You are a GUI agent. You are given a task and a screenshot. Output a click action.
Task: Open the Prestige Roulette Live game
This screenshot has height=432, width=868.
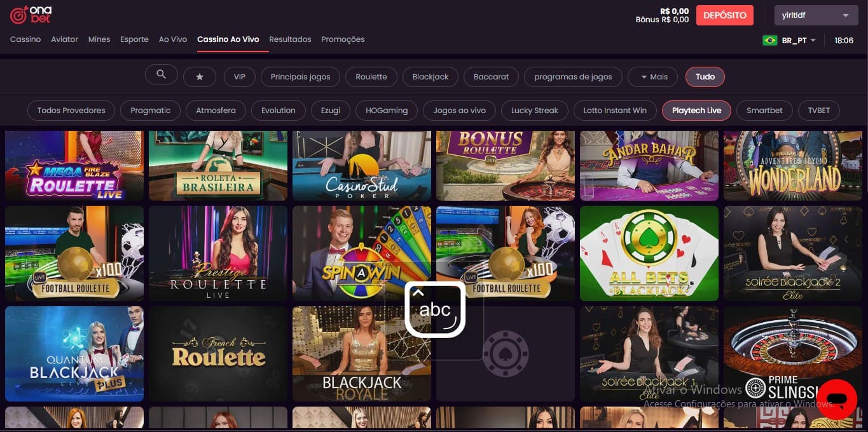[218, 253]
